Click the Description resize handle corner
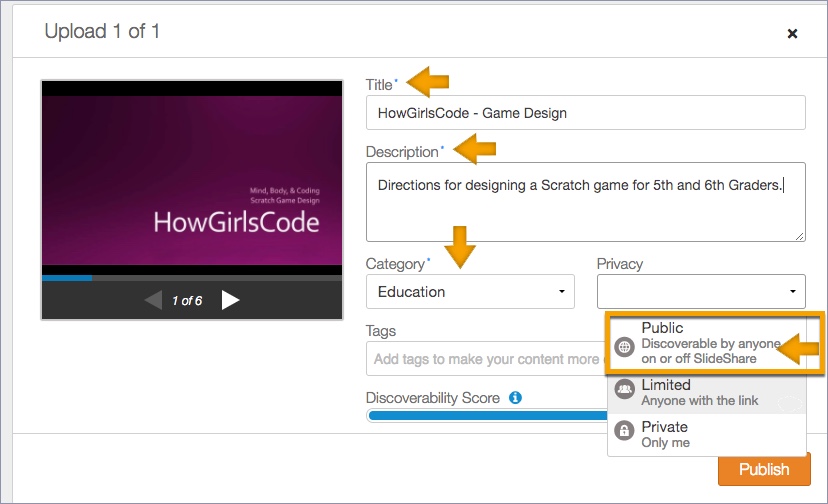828x504 pixels. pos(800,237)
